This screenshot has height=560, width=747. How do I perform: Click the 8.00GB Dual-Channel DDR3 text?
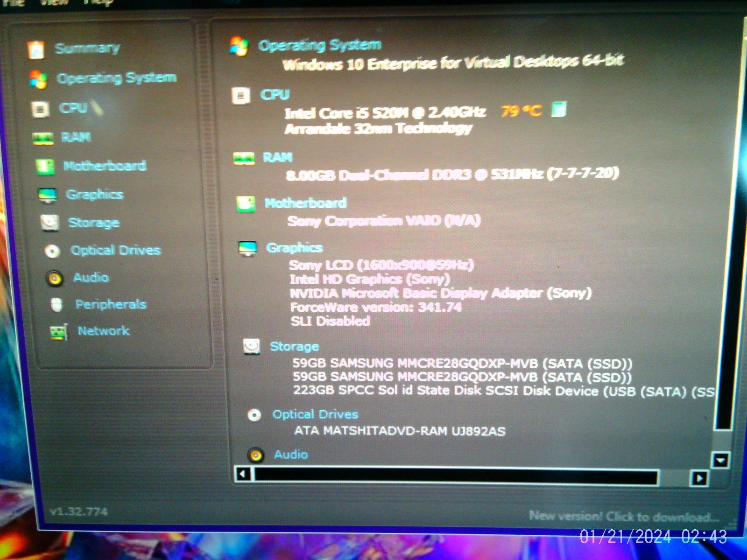click(452, 175)
